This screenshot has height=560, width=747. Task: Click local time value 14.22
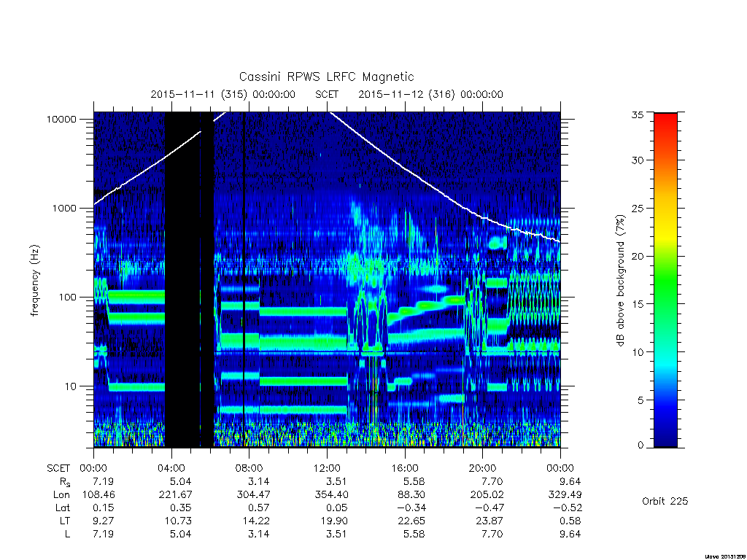coord(256,521)
